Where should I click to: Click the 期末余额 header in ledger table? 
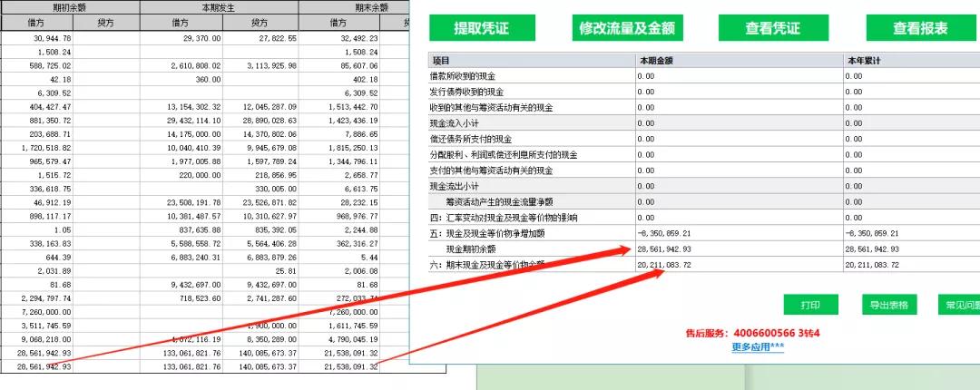point(372,7)
